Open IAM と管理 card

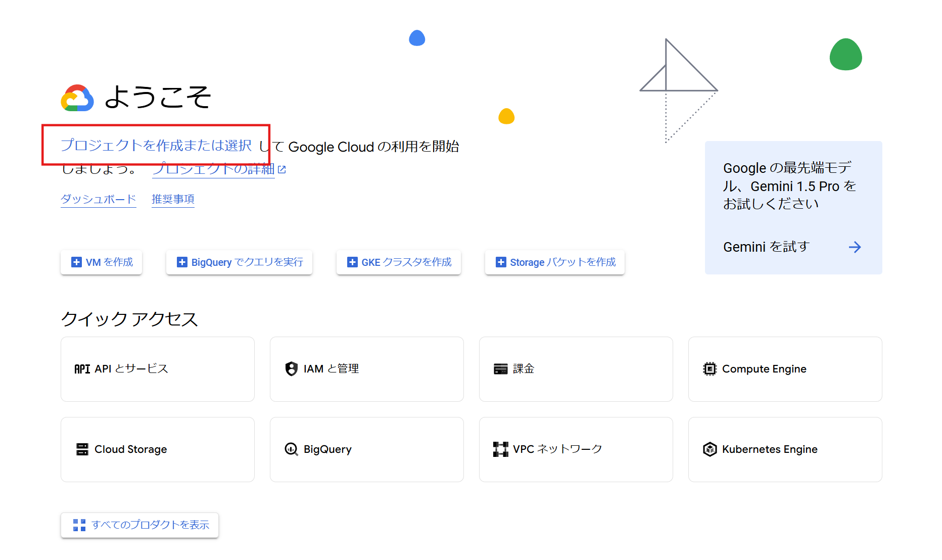pos(367,369)
